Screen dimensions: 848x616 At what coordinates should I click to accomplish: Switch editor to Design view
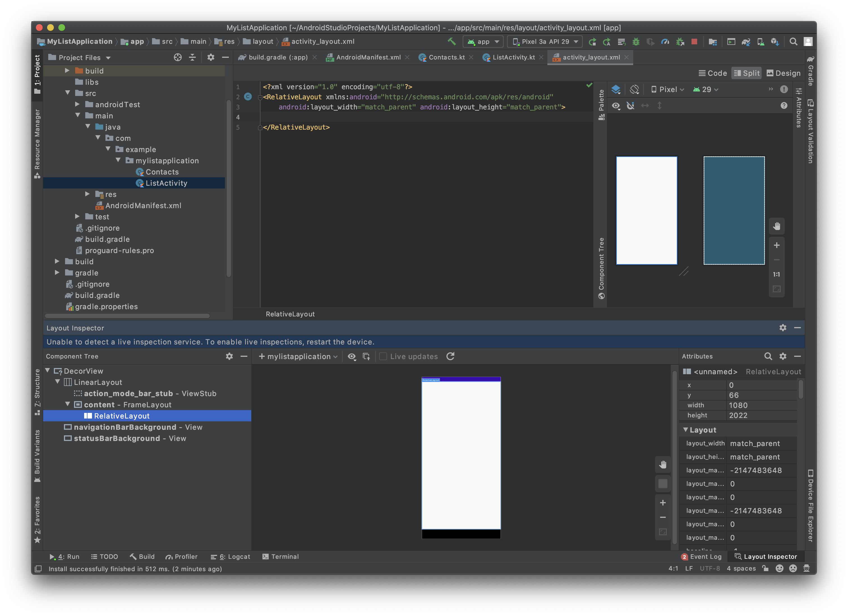point(783,73)
